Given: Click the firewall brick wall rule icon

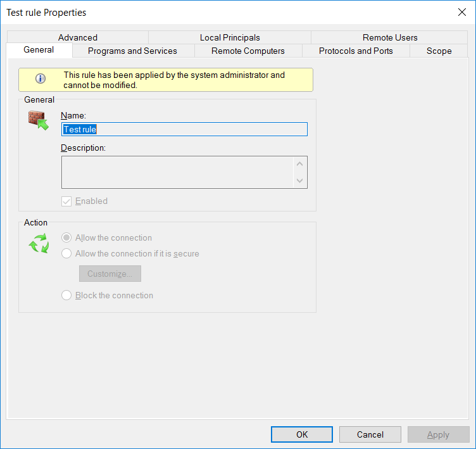Looking at the screenshot, I should [x=38, y=120].
